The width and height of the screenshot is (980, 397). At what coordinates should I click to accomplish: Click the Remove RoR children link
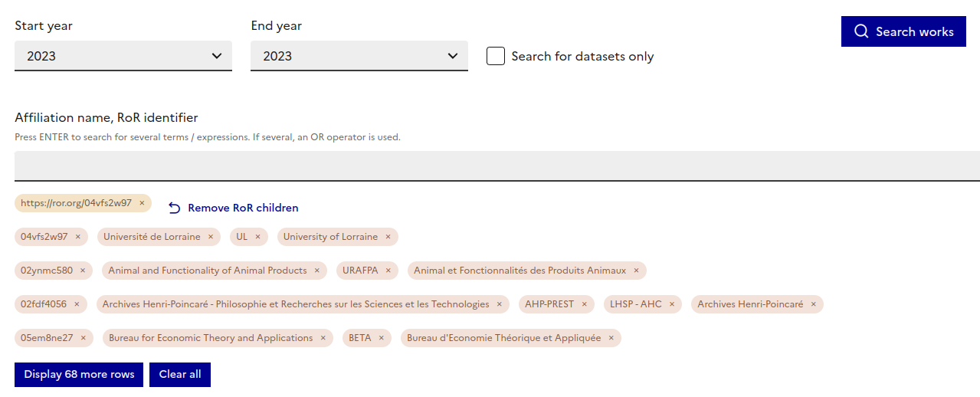tap(243, 208)
